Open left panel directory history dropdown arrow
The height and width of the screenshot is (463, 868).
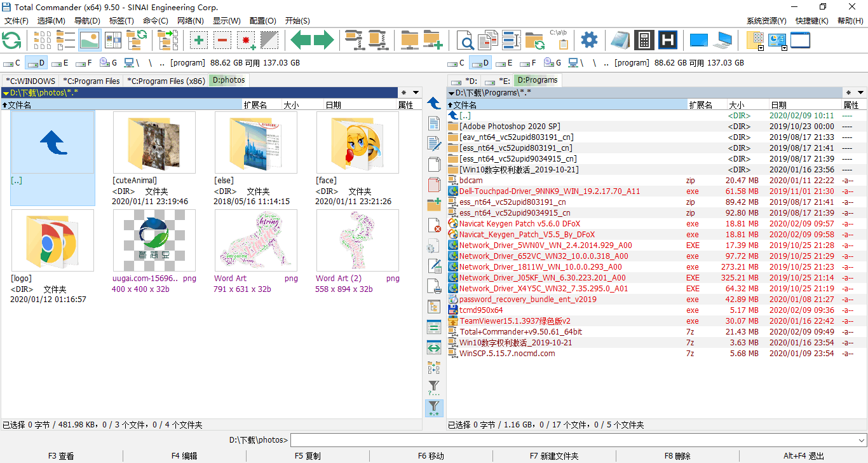tap(416, 93)
